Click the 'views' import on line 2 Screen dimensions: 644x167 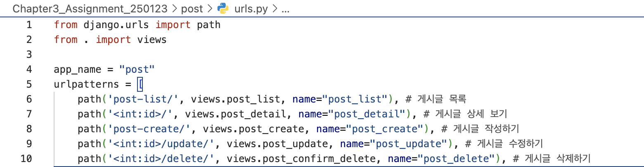tap(152, 40)
